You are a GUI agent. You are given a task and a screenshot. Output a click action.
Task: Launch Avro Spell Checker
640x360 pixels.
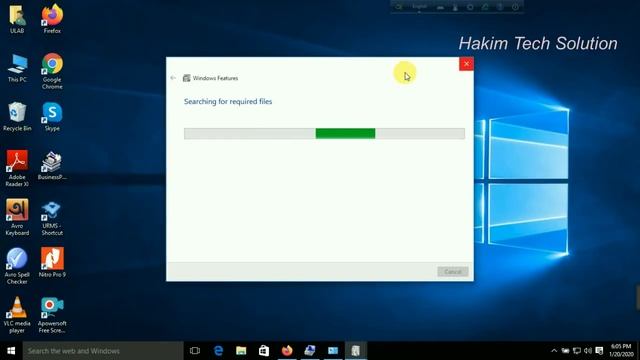(x=17, y=266)
